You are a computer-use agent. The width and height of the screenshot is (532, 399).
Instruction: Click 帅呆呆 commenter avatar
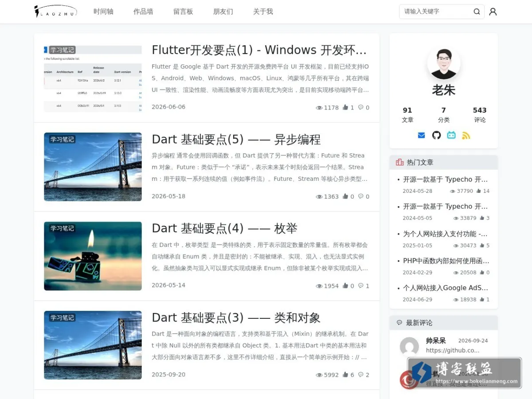point(409,347)
